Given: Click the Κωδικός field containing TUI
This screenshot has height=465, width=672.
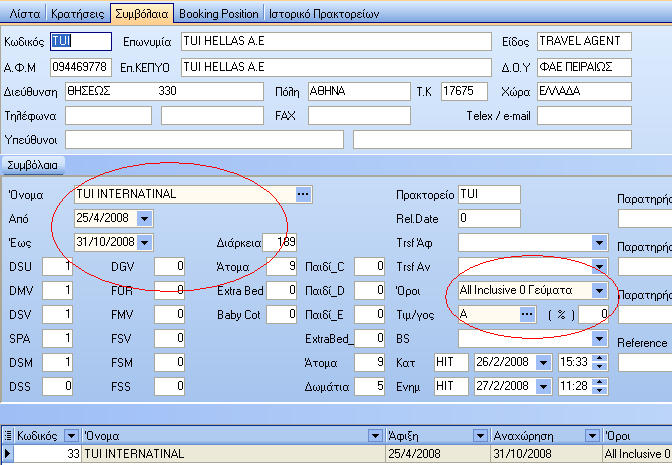Looking at the screenshot, I should 81,42.
